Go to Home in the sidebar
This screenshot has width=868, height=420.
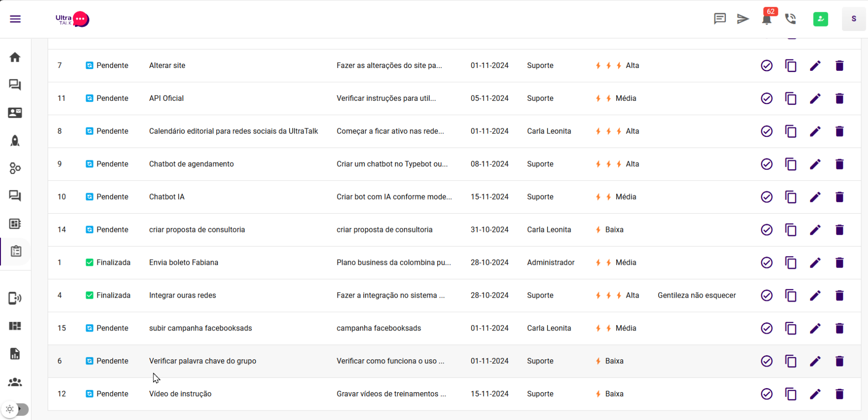coord(15,57)
